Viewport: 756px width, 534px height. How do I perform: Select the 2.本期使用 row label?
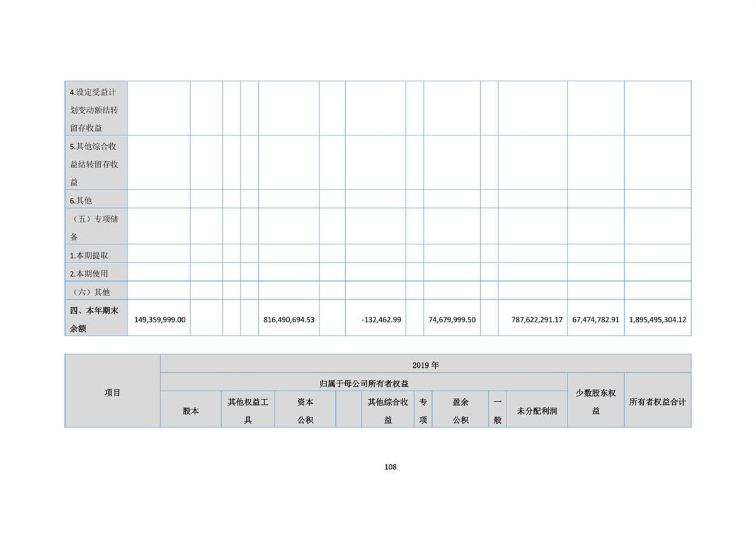coord(89,273)
